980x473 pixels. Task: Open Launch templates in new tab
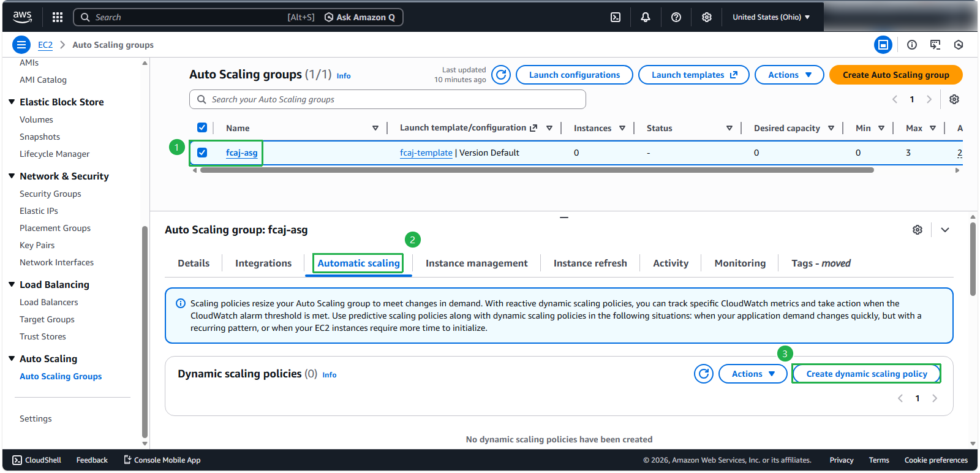pyautogui.click(x=694, y=75)
